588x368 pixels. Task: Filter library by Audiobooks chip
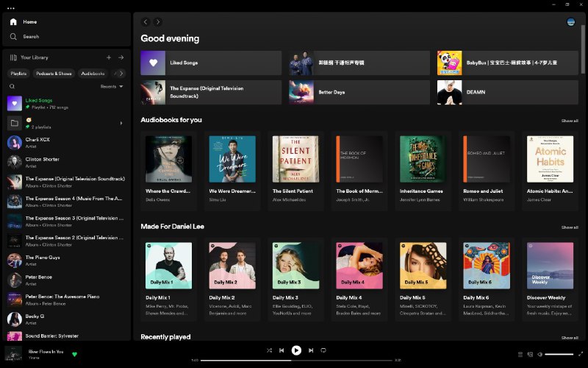click(x=93, y=74)
